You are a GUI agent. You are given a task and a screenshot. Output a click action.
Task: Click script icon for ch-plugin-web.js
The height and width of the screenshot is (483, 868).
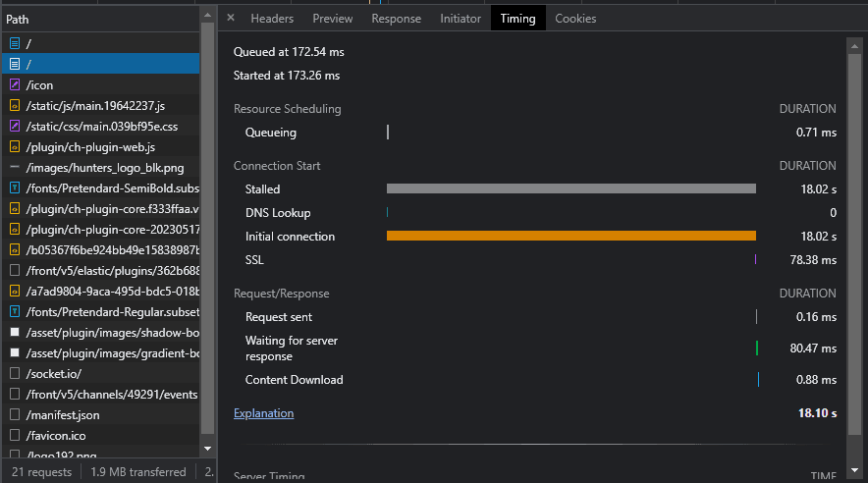[x=14, y=147]
